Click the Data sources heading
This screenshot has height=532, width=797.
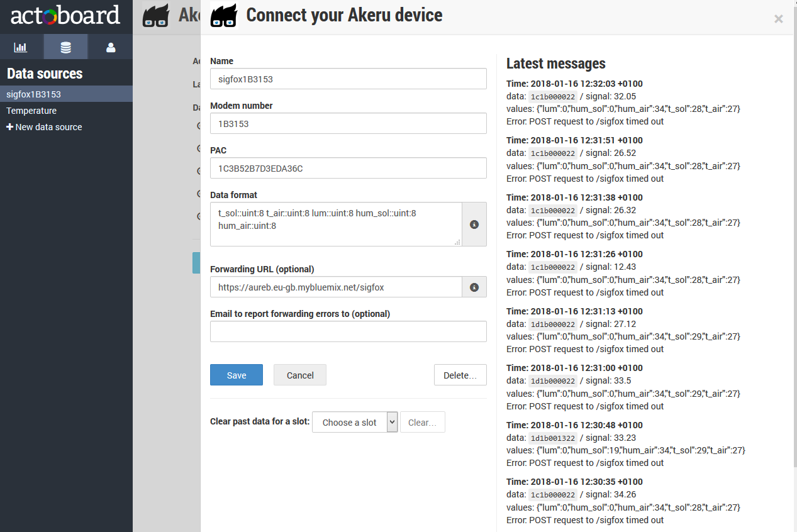pos(45,74)
